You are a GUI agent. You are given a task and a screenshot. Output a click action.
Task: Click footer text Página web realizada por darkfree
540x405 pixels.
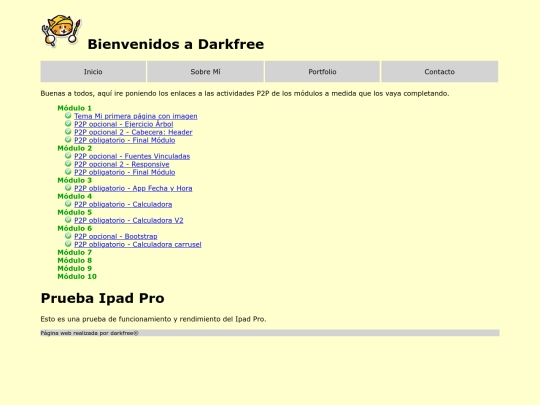pos(90,333)
